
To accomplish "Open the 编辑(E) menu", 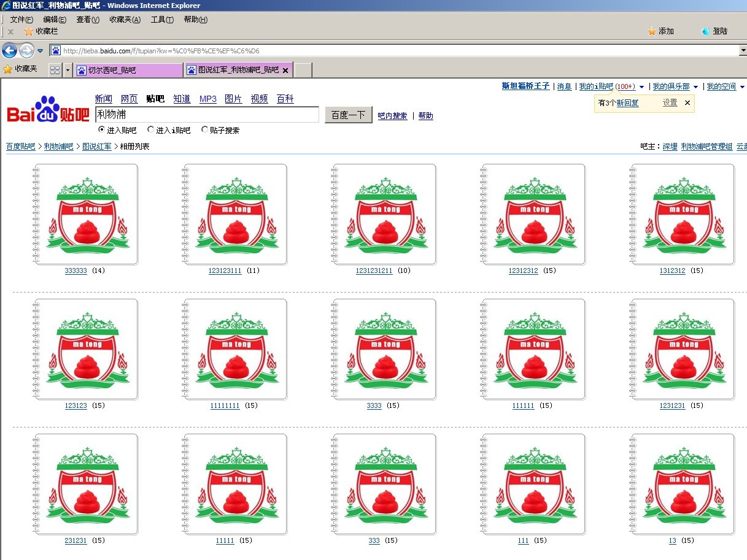I will [55, 20].
